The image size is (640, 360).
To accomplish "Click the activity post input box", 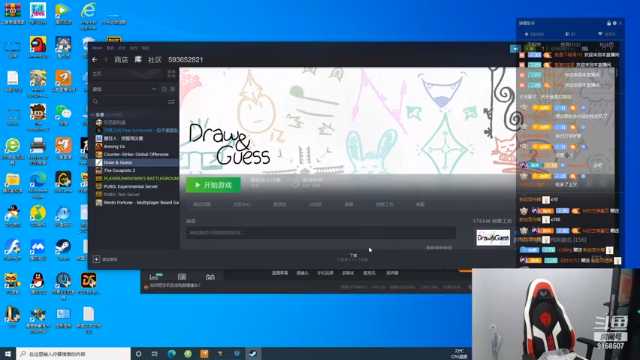I will (321, 233).
